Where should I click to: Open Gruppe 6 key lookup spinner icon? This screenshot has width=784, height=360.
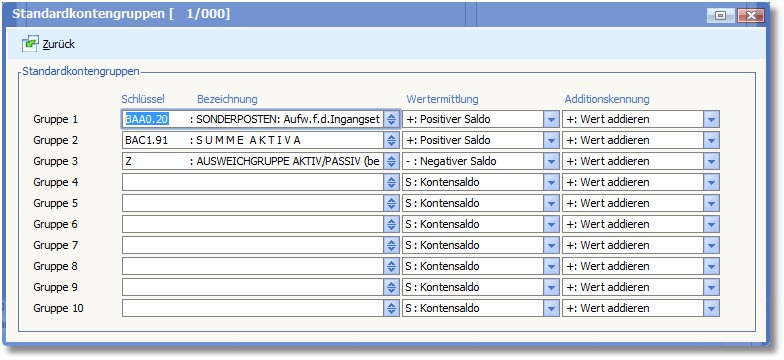coord(392,224)
